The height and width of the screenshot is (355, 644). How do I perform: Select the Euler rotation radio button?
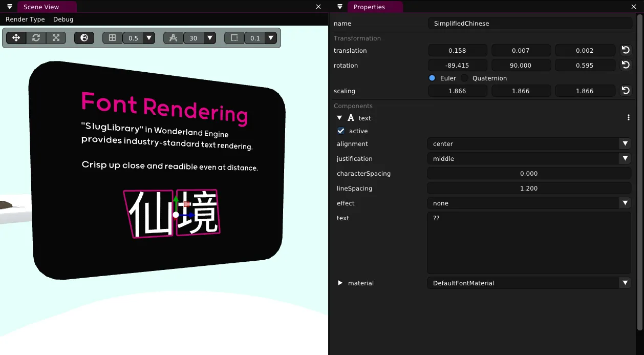pos(432,78)
